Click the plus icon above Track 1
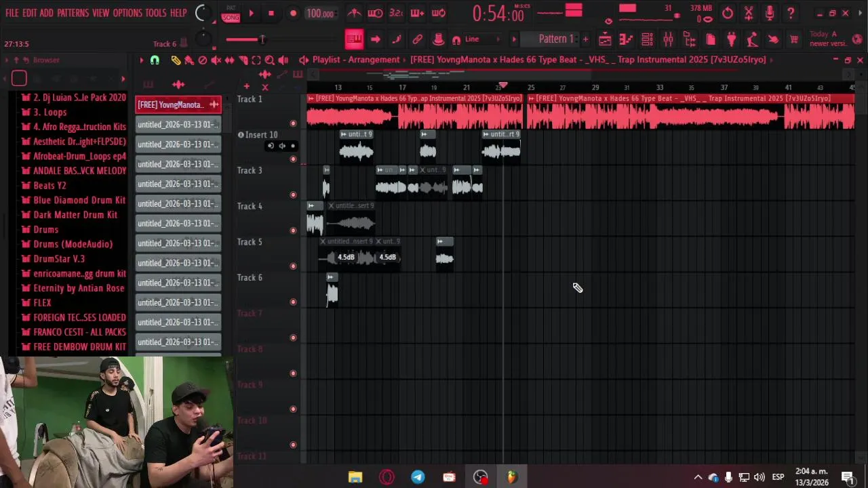This screenshot has width=868, height=488. tap(246, 86)
